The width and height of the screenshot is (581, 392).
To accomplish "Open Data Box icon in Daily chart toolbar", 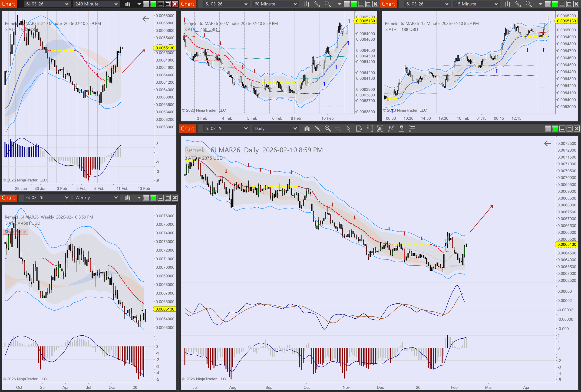I will [x=359, y=129].
